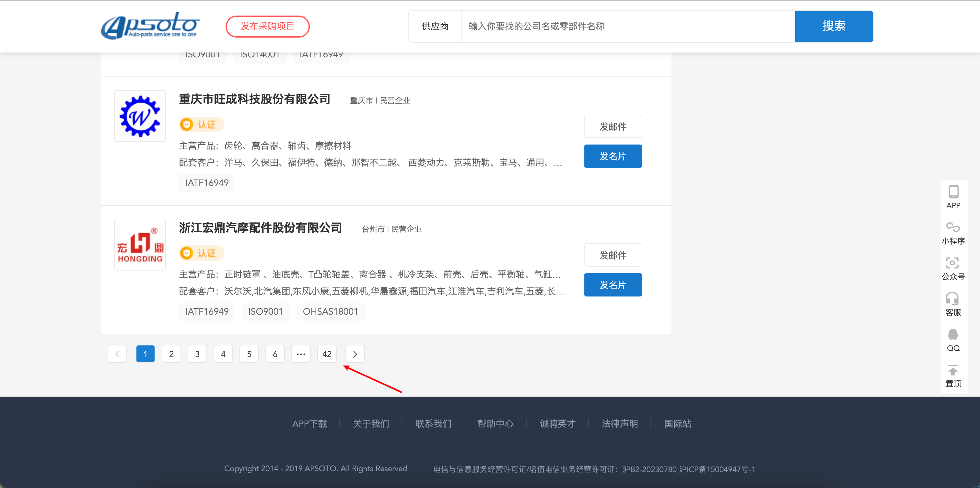This screenshot has height=488, width=980.
Task: Go to previous page arrow
Action: pos(117,354)
